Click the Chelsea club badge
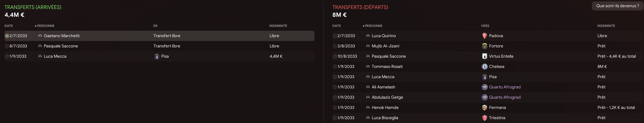Viewport: 644px width, 123px height. coord(485,66)
